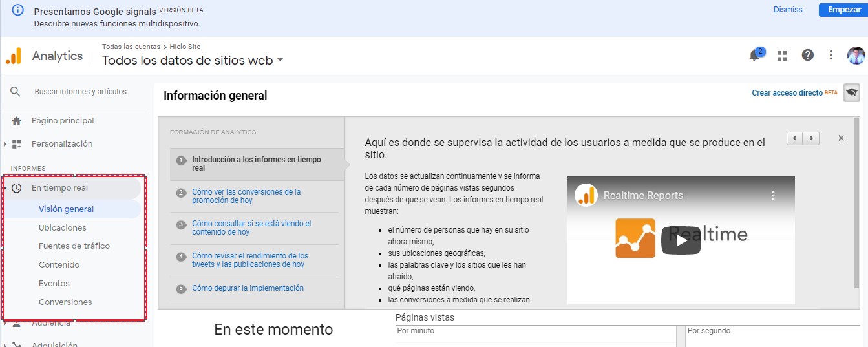Open the Google apps grid icon

(x=782, y=56)
